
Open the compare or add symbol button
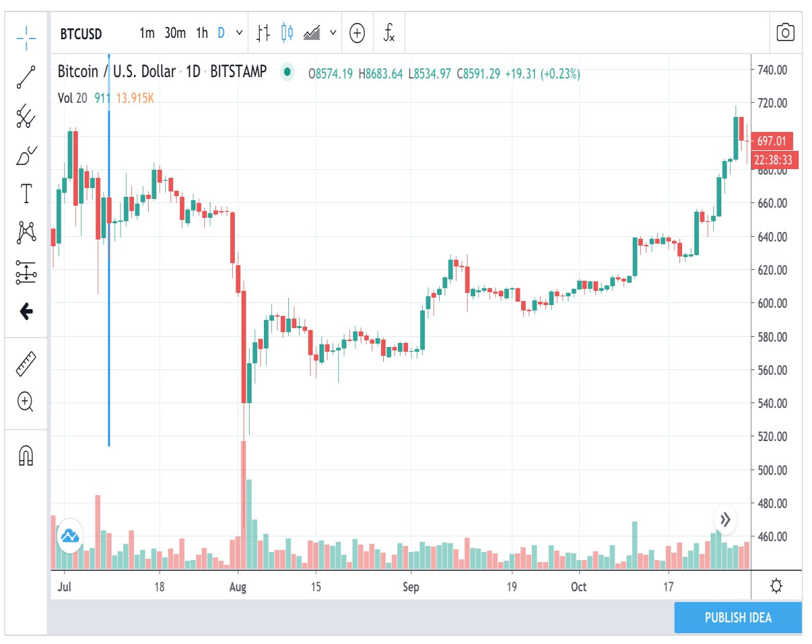point(357,32)
